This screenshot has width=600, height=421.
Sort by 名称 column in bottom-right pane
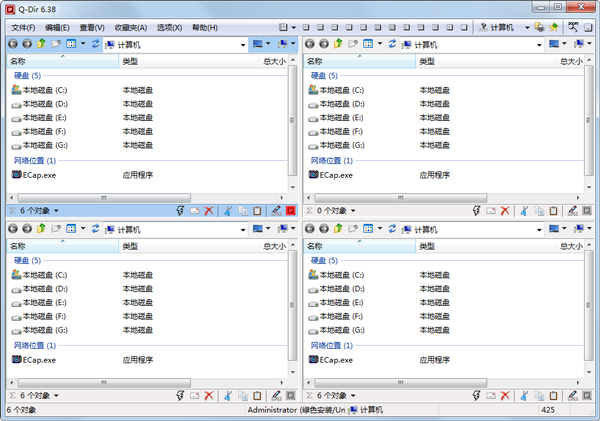point(359,246)
